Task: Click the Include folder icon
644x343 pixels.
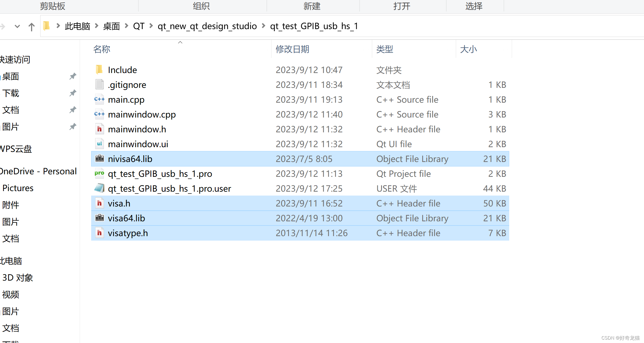Action: click(x=99, y=70)
